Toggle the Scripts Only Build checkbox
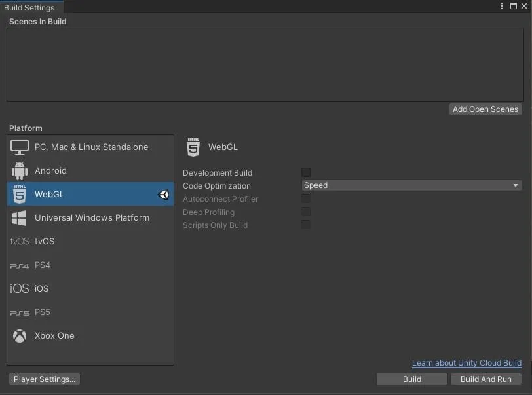 point(306,225)
